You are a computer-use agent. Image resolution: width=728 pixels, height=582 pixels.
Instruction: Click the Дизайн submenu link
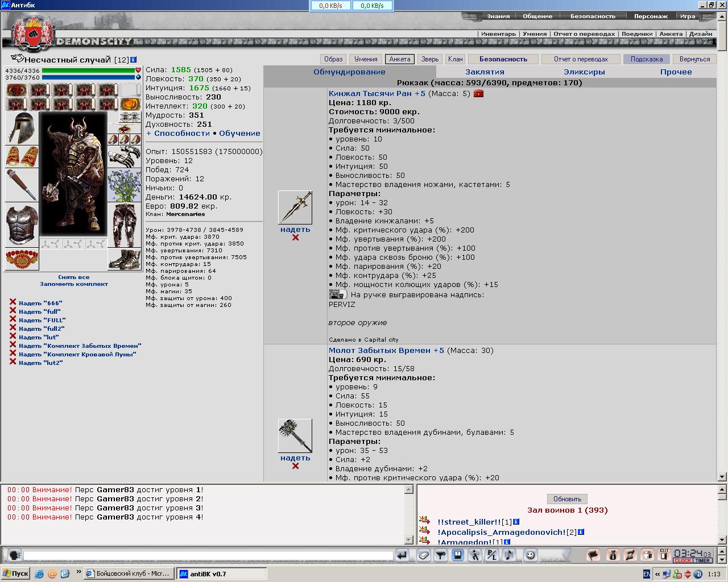click(701, 34)
